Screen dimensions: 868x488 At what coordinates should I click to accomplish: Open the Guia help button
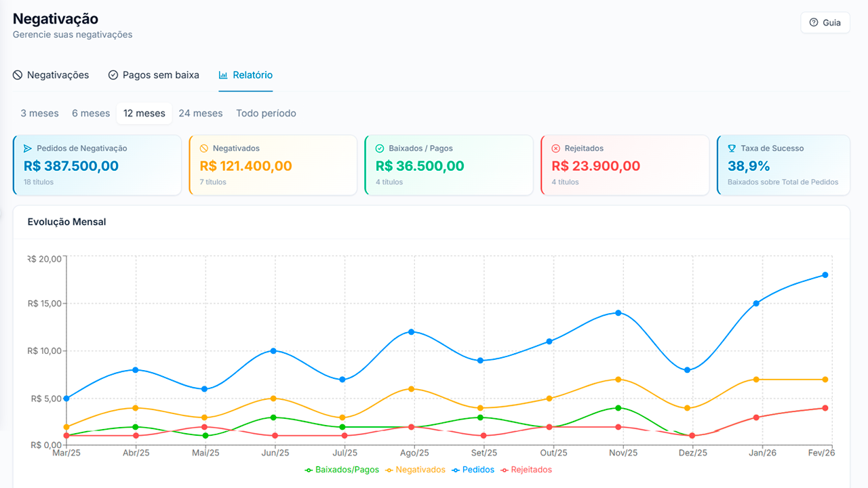point(825,22)
